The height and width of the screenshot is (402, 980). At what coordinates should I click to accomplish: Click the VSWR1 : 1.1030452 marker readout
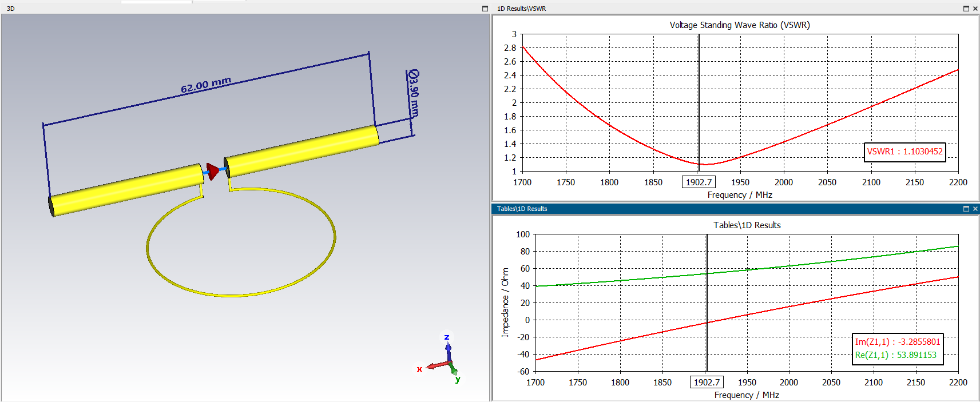click(904, 152)
